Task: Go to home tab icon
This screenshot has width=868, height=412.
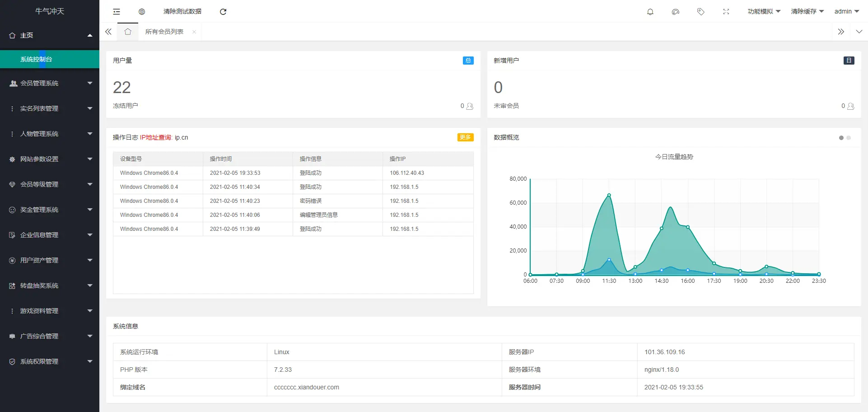Action: [x=128, y=32]
